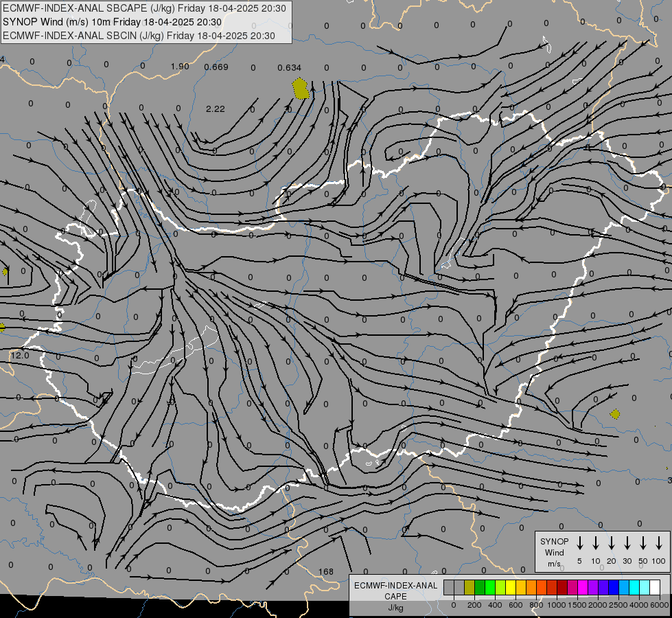672x618 pixels.
Task: Select the dark red CAPE legend swatch
Action: click(562, 587)
